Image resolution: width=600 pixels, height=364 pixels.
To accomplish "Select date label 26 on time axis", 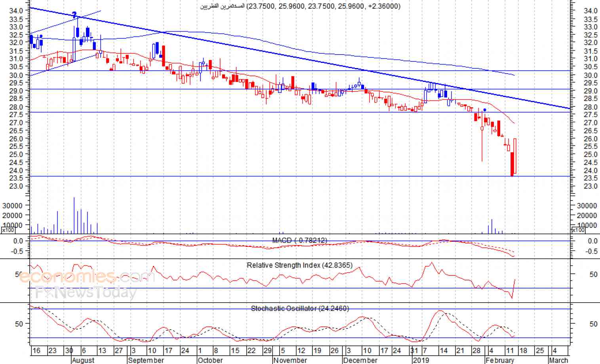I will point(334,351).
